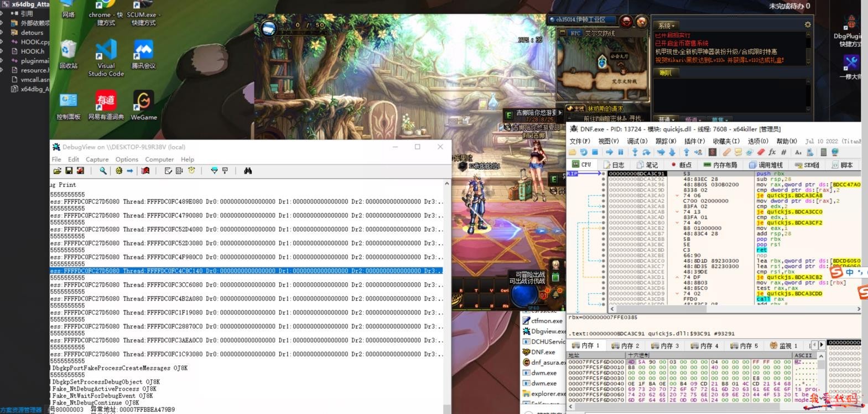Select 内存 3 dump tab
The height and width of the screenshot is (414, 868).
pos(664,345)
